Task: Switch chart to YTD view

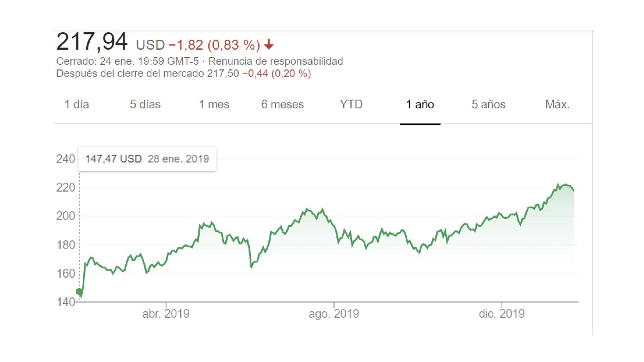Action: coord(351,104)
